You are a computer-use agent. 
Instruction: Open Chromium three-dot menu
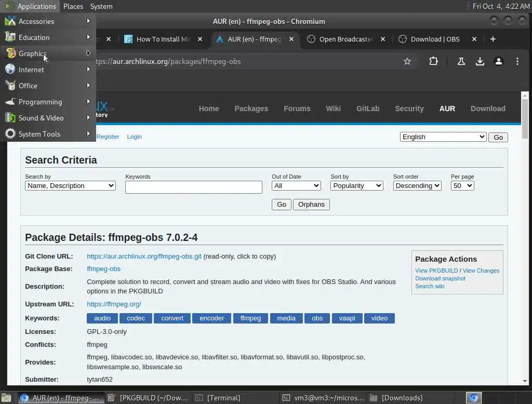[x=517, y=61]
